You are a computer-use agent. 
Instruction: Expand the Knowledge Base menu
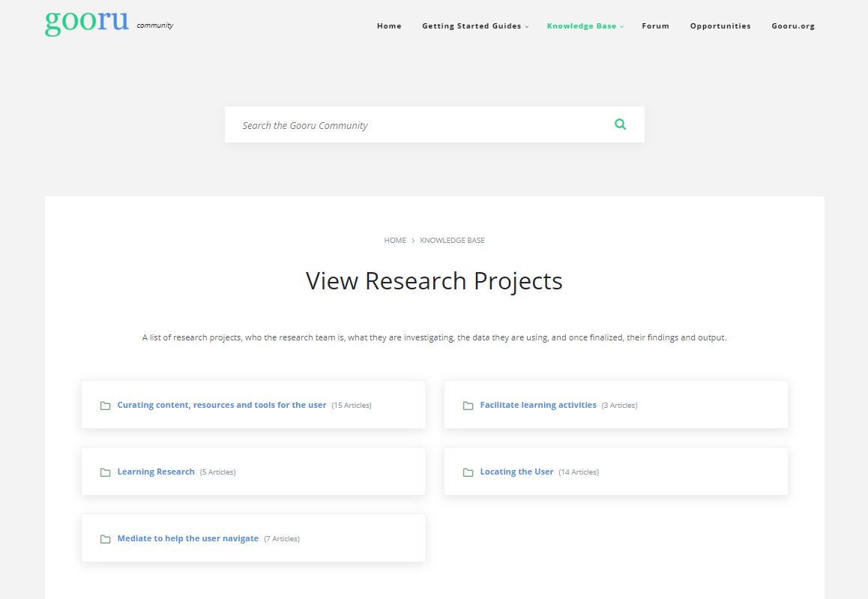[585, 26]
